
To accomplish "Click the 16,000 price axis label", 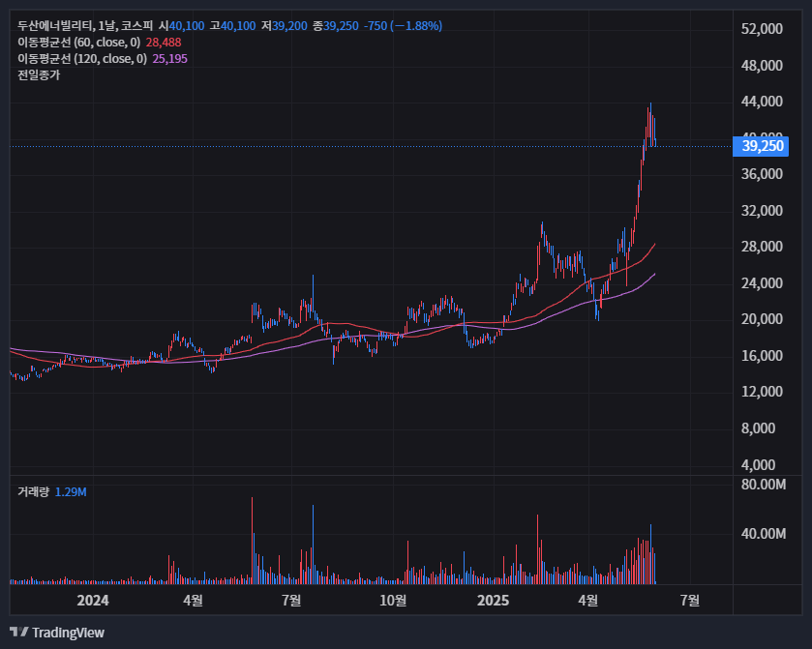I will [762, 356].
